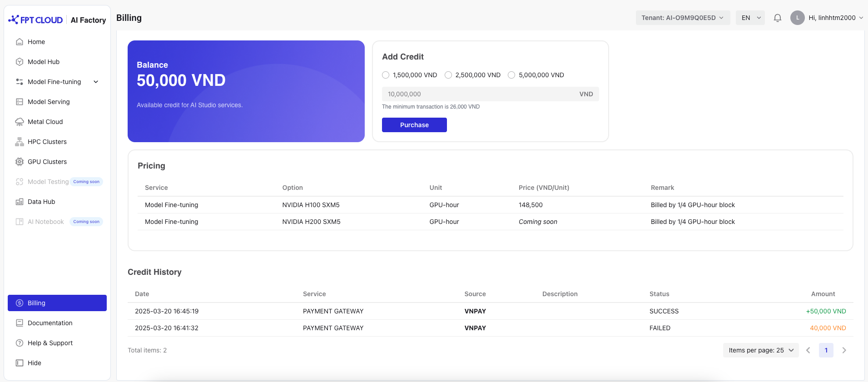Click the Model Serving icon
The height and width of the screenshot is (382, 868).
click(x=20, y=102)
